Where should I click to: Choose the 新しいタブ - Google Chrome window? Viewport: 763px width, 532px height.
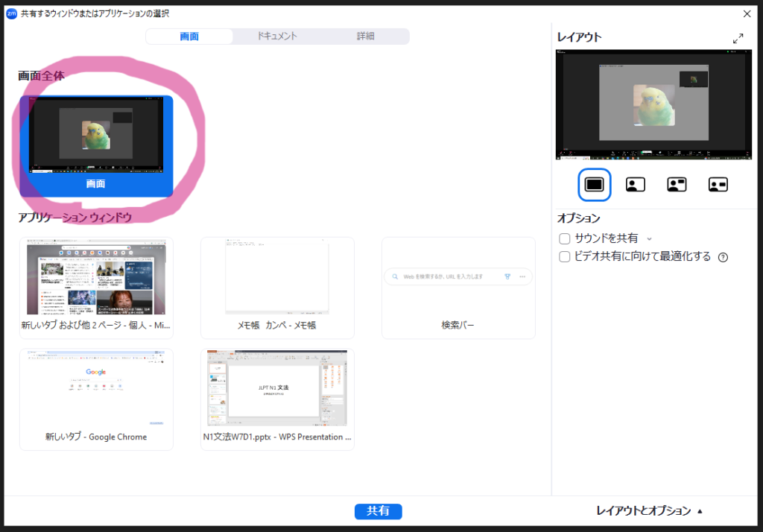point(96,399)
